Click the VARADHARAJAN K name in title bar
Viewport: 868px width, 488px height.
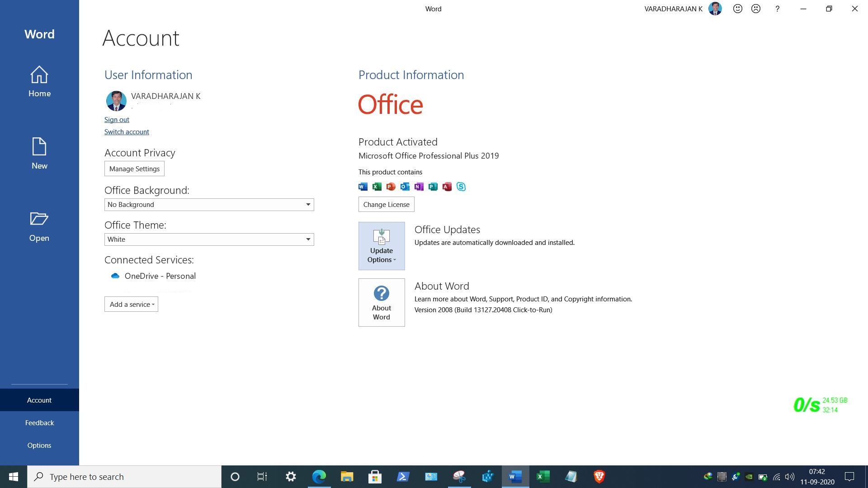click(x=673, y=9)
